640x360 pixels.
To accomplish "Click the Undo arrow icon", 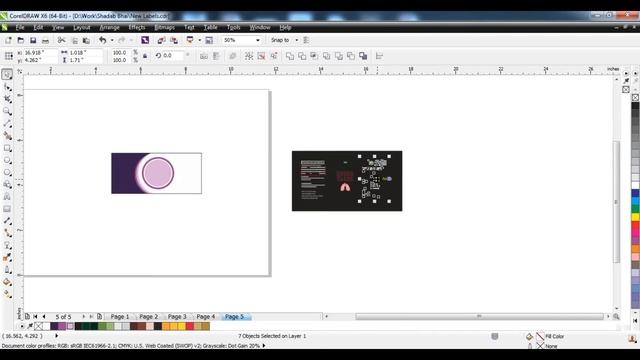I will click(x=102, y=40).
